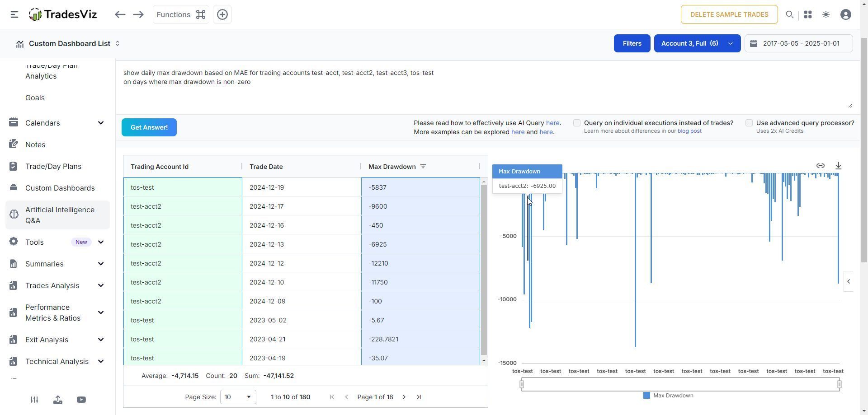
Task: Open the AI Query guide 'here' link
Action: 552,123
